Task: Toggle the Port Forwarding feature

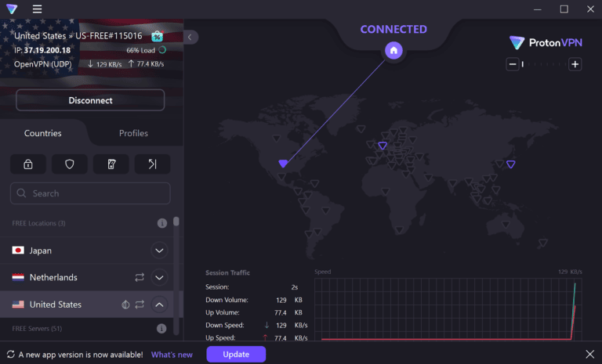Action: coord(152,164)
